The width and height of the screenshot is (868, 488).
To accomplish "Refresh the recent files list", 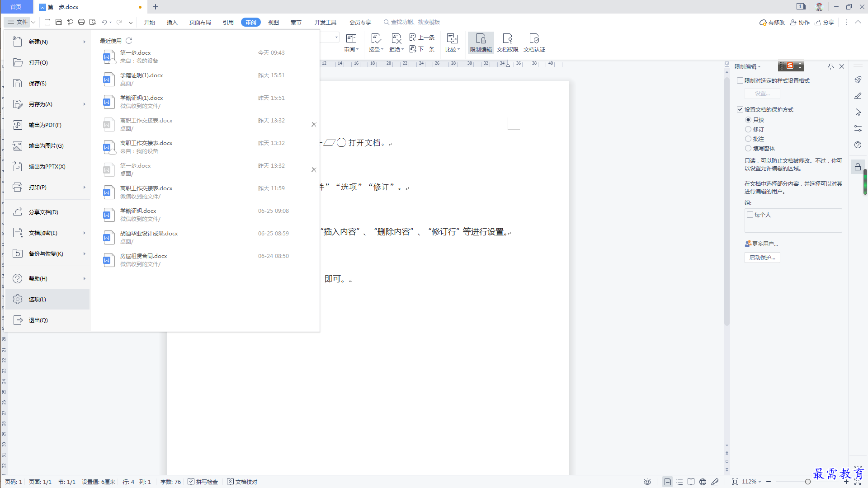I will 129,41.
